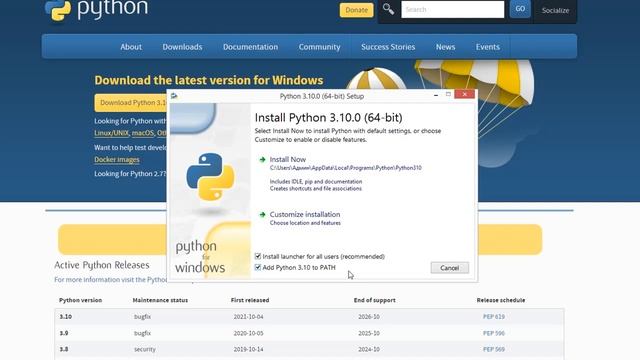Choose Customize installation option
The image size is (640, 360).
tap(304, 214)
